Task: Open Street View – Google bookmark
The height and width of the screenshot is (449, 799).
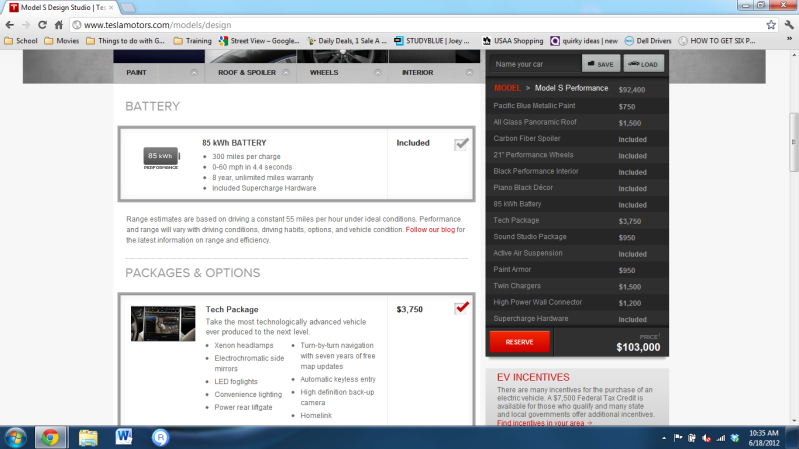Action: click(x=259, y=41)
